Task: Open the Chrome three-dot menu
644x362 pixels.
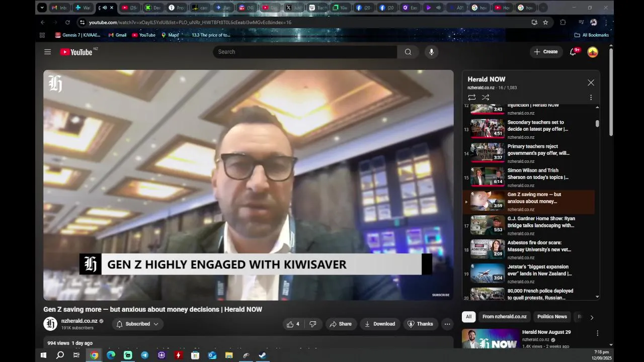Action: 606,22
